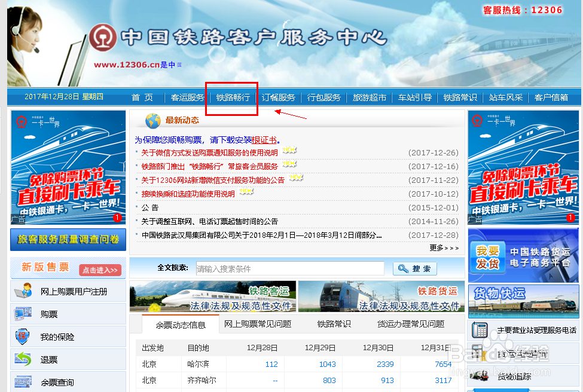Open the 订餐服务 navigation item
This screenshot has width=583, height=392.
(x=278, y=97)
